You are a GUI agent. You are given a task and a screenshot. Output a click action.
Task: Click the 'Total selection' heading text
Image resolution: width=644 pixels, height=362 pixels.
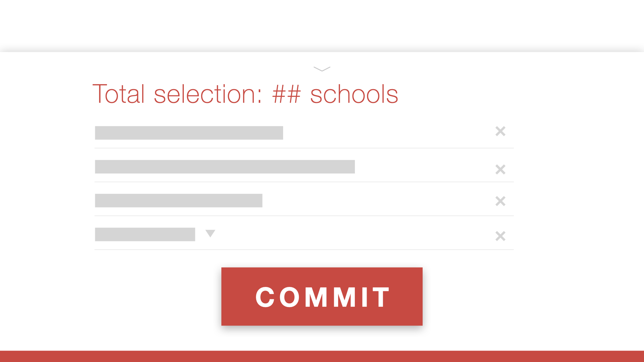[x=245, y=94]
